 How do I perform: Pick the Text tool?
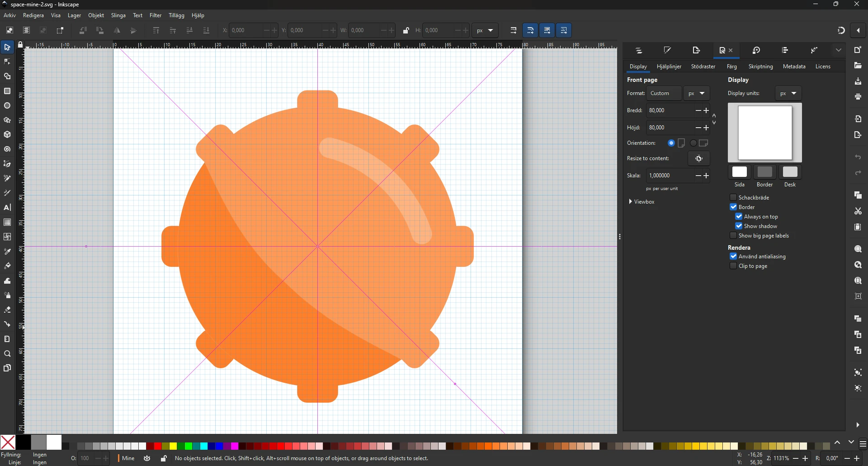7,208
